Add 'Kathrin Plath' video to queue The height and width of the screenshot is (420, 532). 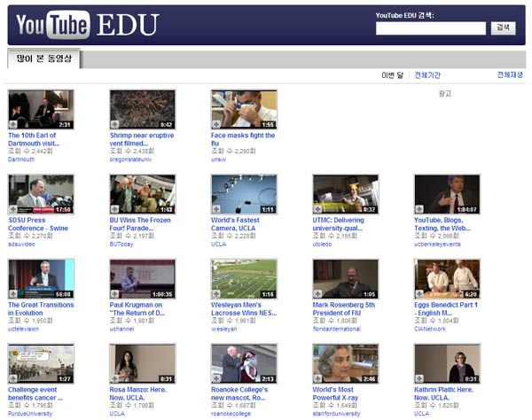[x=419, y=378]
